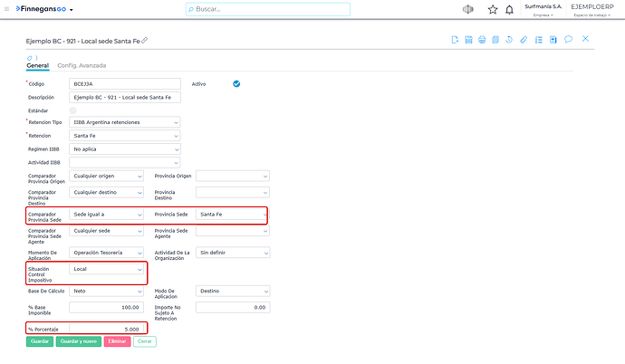Viewport: 625px width, 364px height.
Task: Click the printer icon
Action: pyautogui.click(x=482, y=40)
